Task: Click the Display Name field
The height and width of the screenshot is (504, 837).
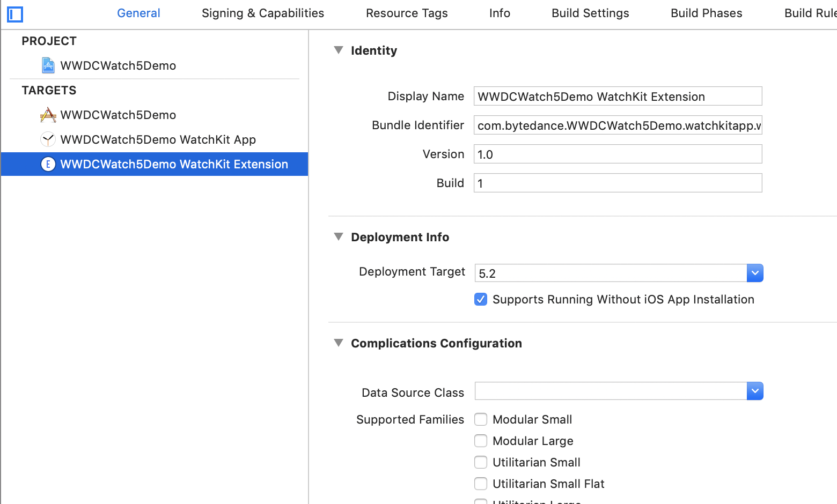Action: point(618,96)
